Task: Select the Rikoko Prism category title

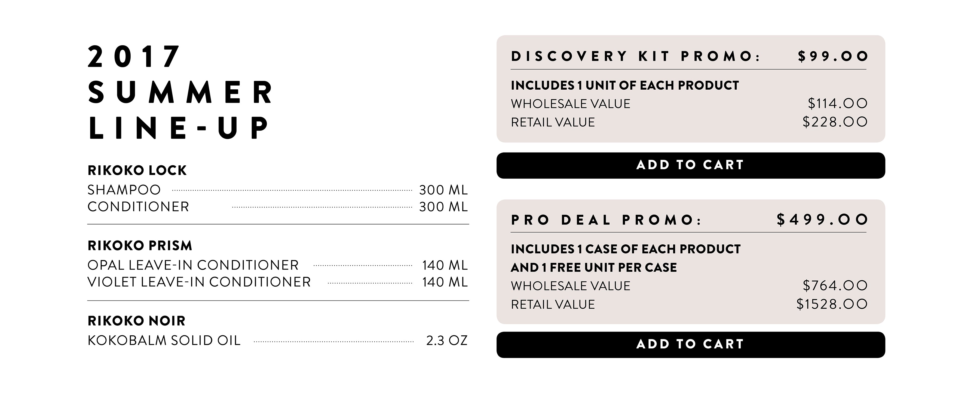Action: 140,246
